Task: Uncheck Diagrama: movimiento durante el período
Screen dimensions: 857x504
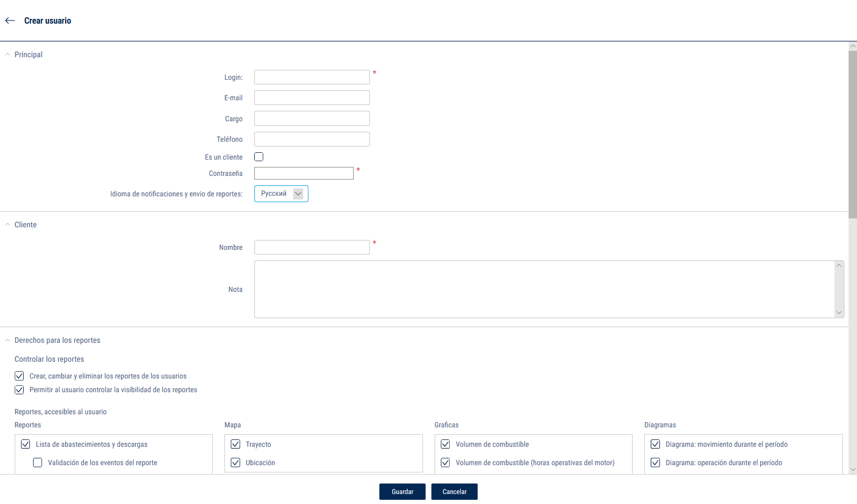Action: click(x=655, y=444)
